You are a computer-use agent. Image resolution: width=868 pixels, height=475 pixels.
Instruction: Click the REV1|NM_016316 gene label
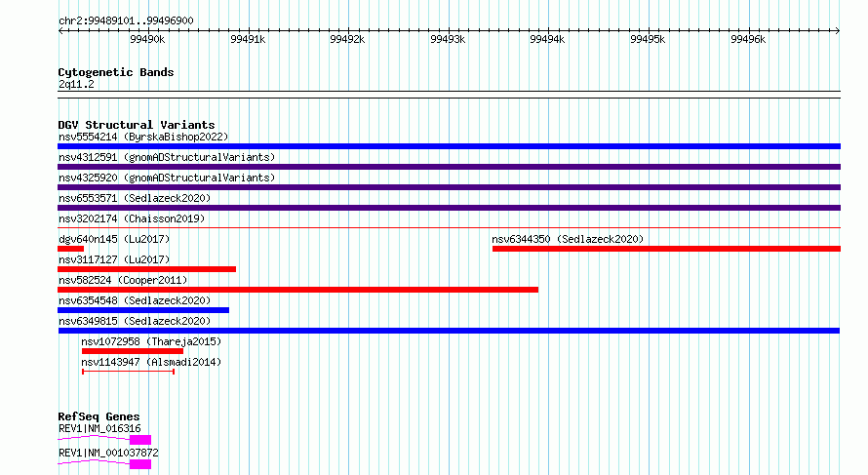point(99,428)
